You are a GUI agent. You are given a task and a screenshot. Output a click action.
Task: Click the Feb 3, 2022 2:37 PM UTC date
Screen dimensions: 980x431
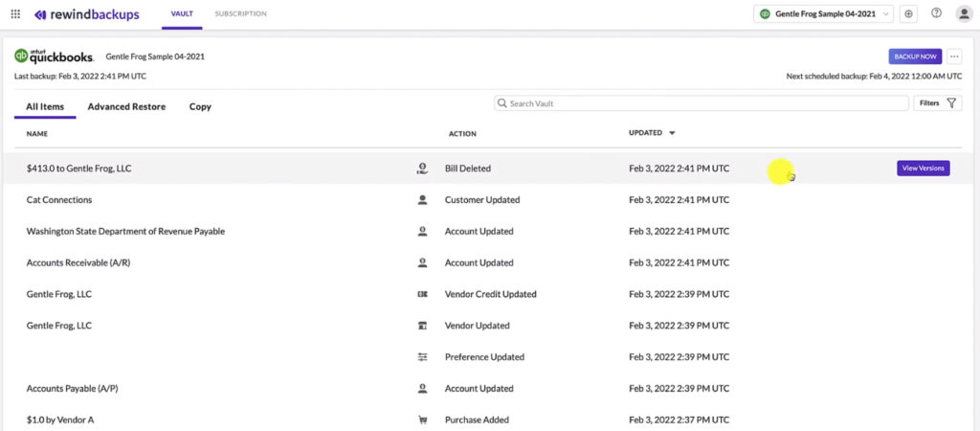(679, 420)
